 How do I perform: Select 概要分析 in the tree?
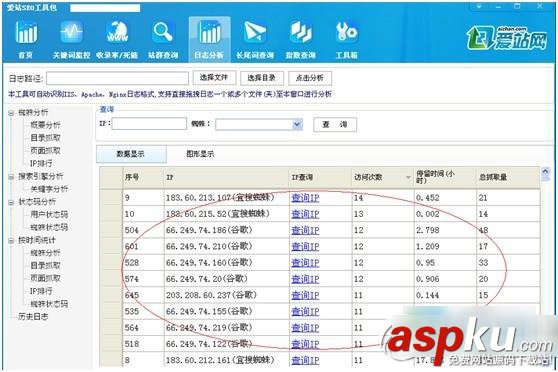coord(45,125)
